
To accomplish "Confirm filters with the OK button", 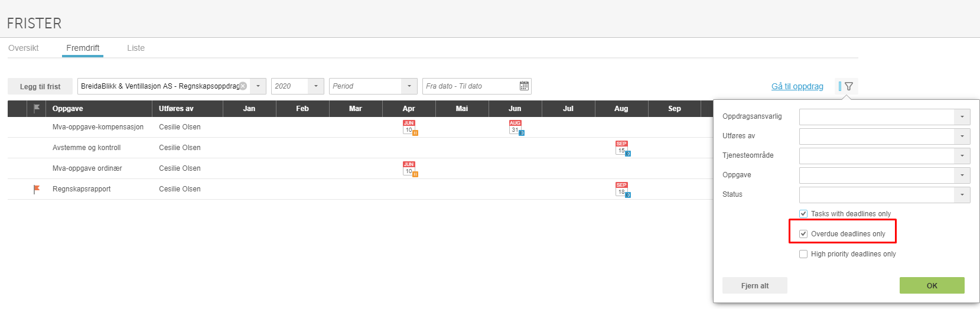I will pos(932,285).
